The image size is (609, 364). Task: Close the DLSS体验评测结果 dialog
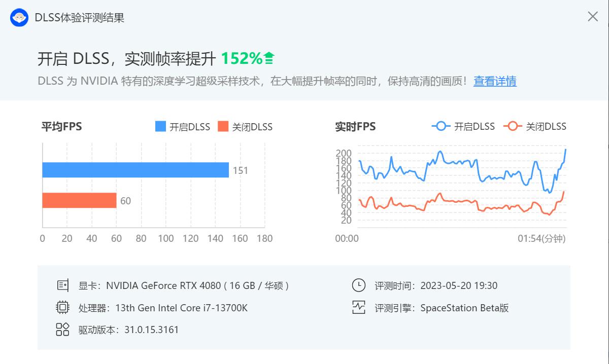pos(593,16)
